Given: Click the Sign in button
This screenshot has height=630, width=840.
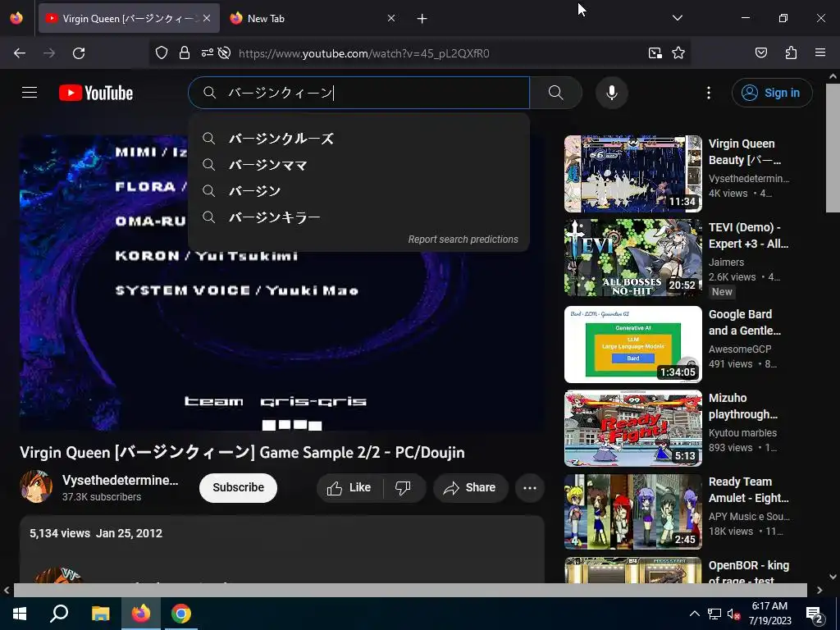Looking at the screenshot, I should tap(772, 93).
